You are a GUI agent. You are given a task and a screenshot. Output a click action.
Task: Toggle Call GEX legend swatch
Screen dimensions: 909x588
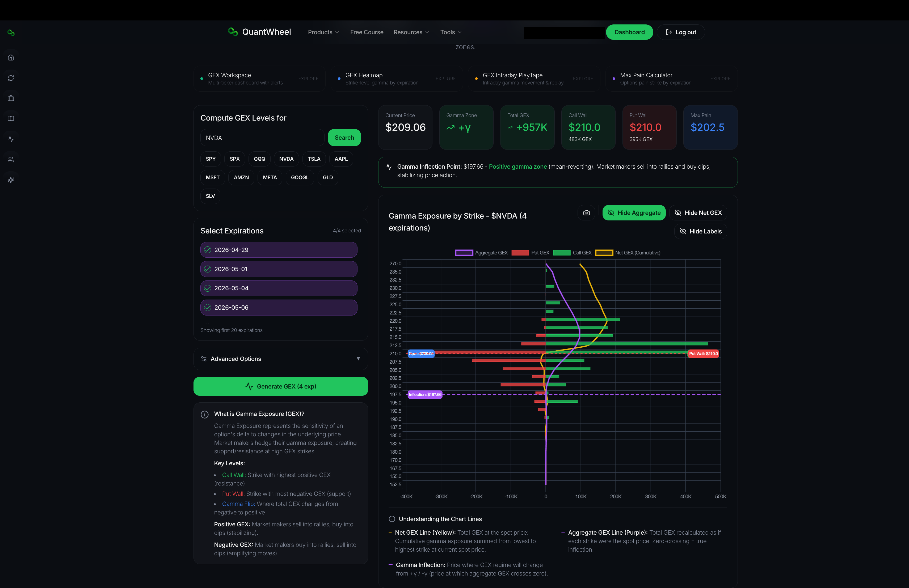(562, 253)
